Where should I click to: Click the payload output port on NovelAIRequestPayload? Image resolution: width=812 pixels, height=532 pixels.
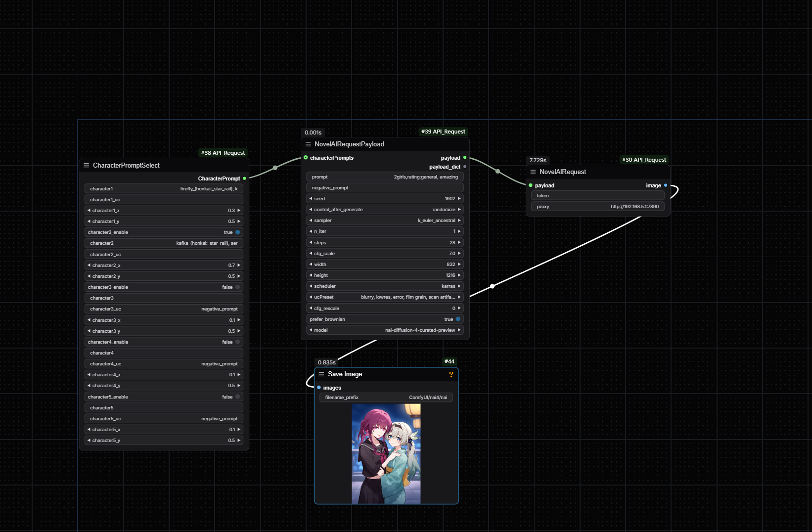(465, 158)
